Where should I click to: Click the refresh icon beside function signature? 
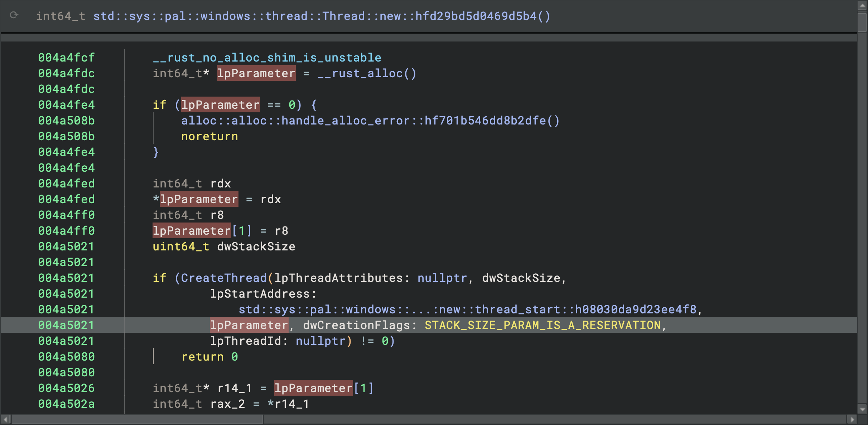[14, 15]
